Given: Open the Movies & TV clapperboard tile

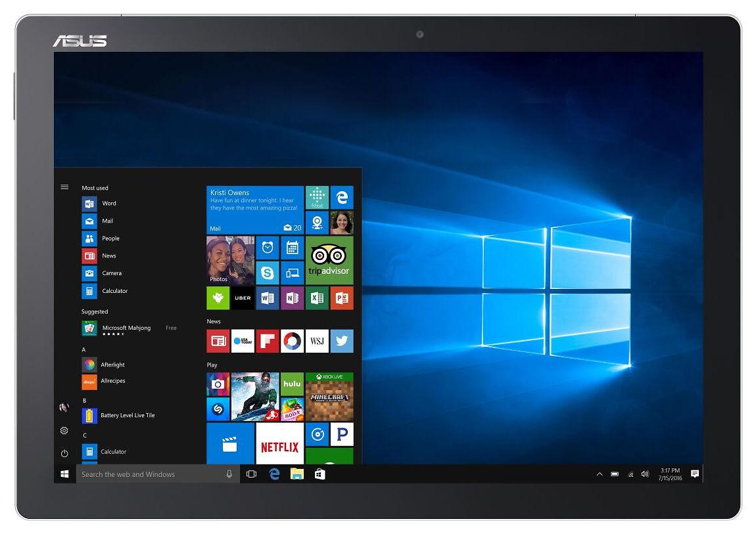Looking at the screenshot, I should [x=231, y=443].
